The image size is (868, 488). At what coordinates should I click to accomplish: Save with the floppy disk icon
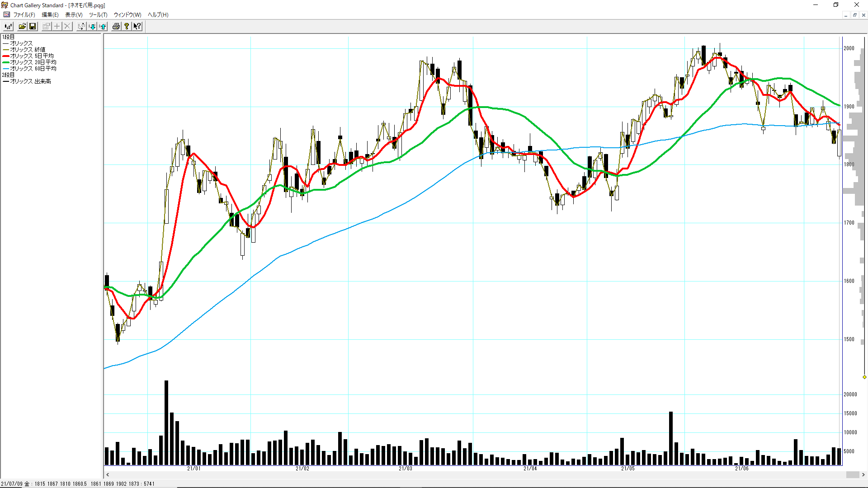(x=33, y=26)
